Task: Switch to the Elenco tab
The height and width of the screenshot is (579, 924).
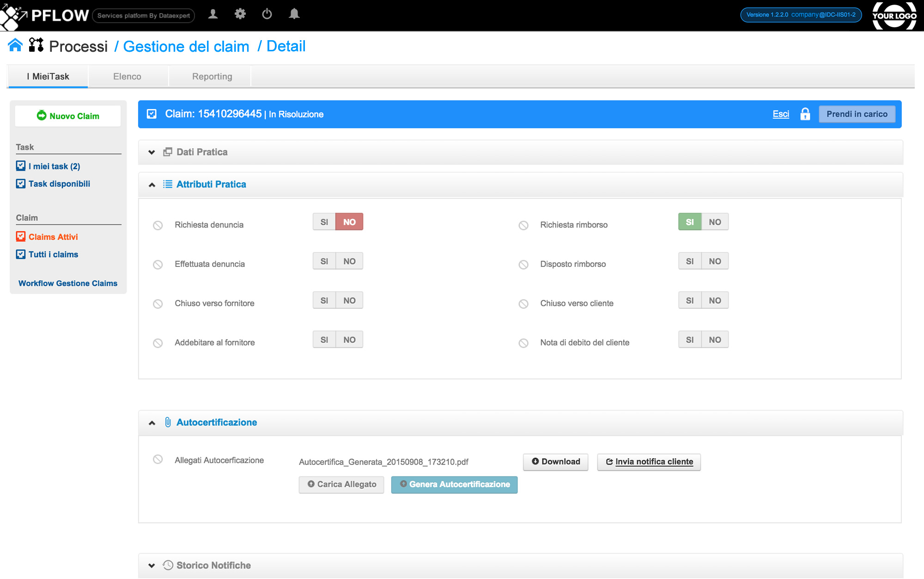Action: pos(127,77)
